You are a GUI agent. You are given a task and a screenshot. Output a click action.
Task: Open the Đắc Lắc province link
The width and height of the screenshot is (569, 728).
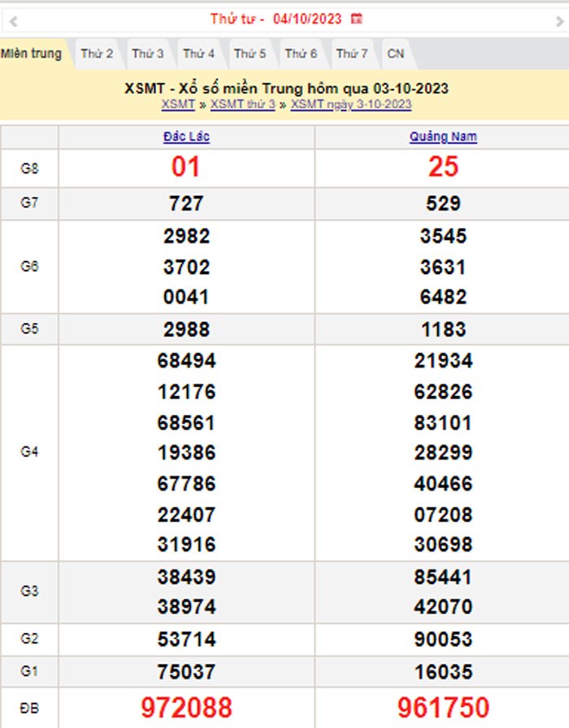[186, 137]
